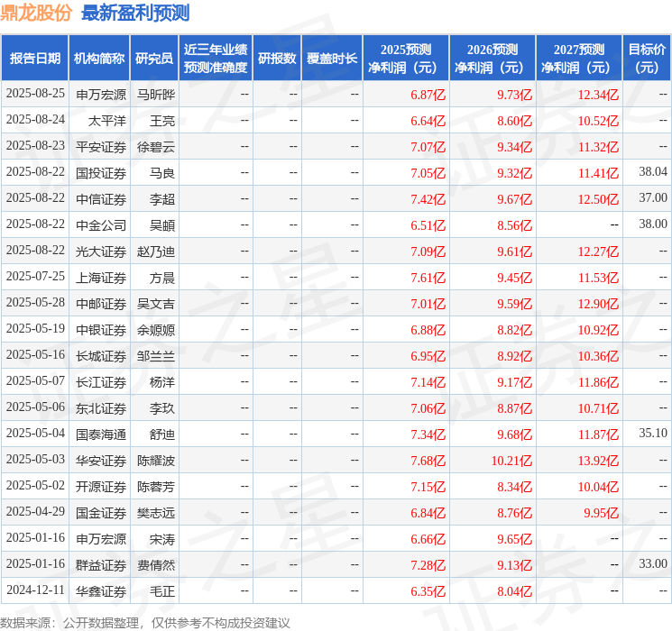
Task: Click target price 35.10
Action: point(653,433)
